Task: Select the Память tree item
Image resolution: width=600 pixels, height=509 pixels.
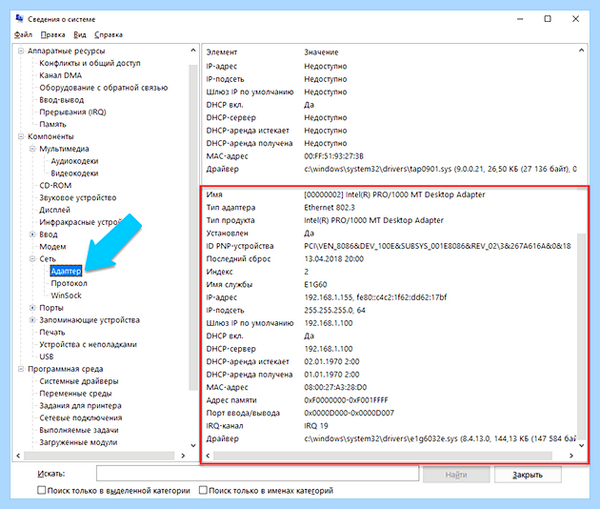Action: 53,124
